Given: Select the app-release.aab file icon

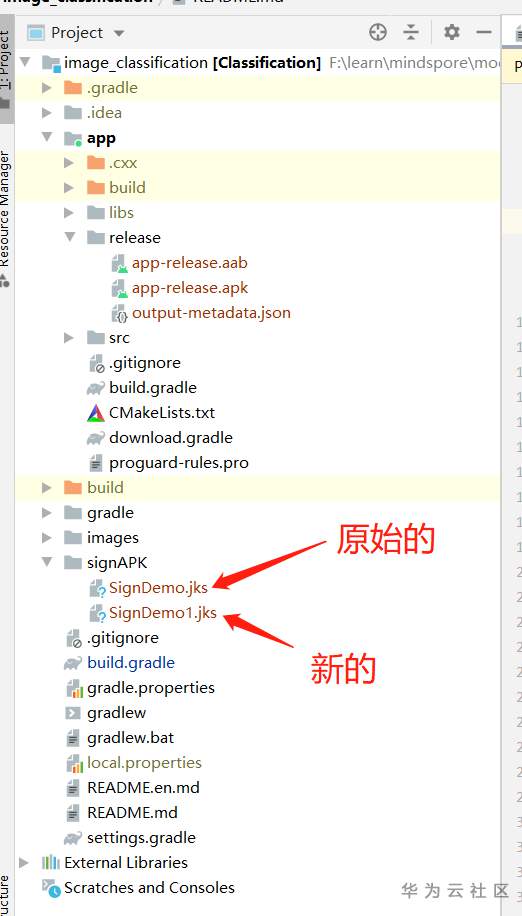Looking at the screenshot, I should (x=120, y=263).
